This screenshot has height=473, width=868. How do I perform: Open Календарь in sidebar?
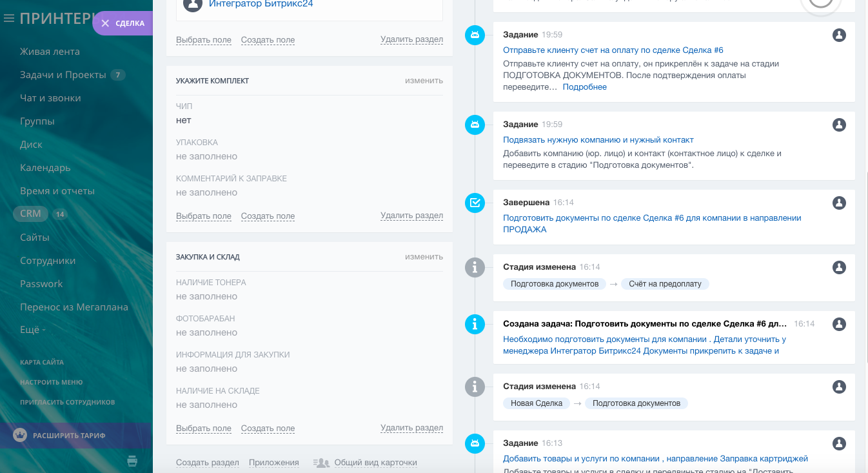[x=45, y=168]
